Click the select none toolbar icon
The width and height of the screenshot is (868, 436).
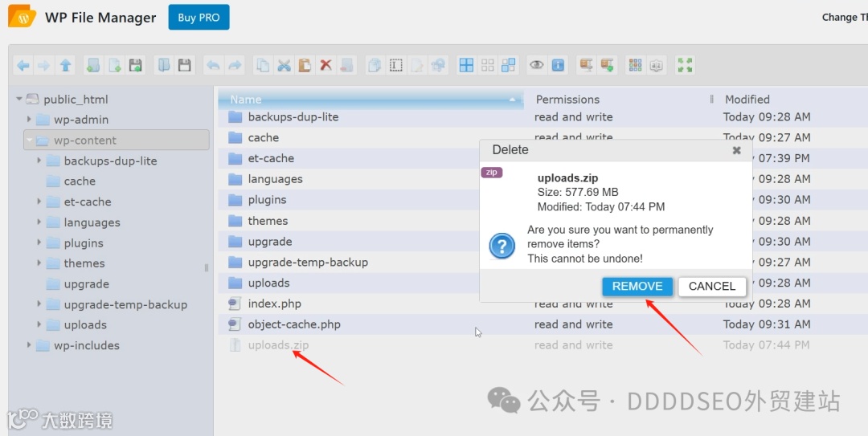(x=488, y=65)
